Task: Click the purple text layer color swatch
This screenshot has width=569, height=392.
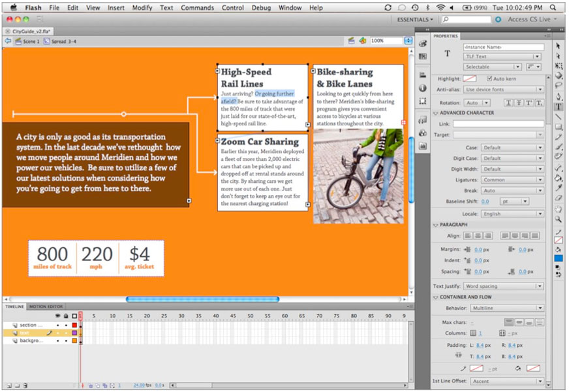Action: click(x=74, y=333)
